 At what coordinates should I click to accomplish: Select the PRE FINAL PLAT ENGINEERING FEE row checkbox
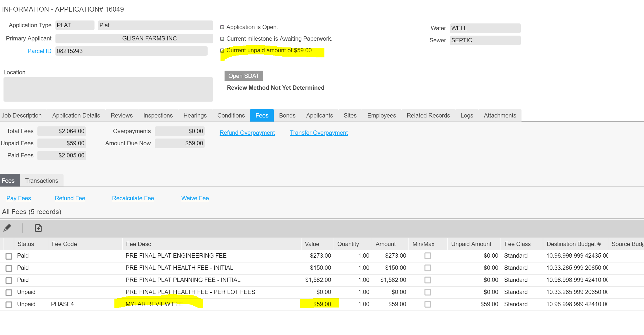9,256
